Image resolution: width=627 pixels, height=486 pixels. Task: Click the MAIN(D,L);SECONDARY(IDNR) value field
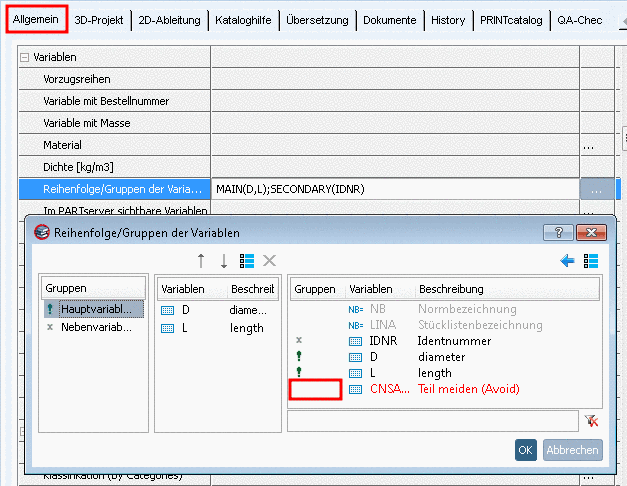tap(395, 189)
